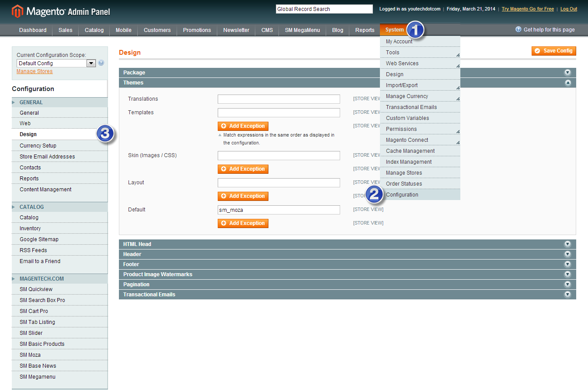588x390 pixels.
Task: Open Magento Connect submenu
Action: point(420,140)
